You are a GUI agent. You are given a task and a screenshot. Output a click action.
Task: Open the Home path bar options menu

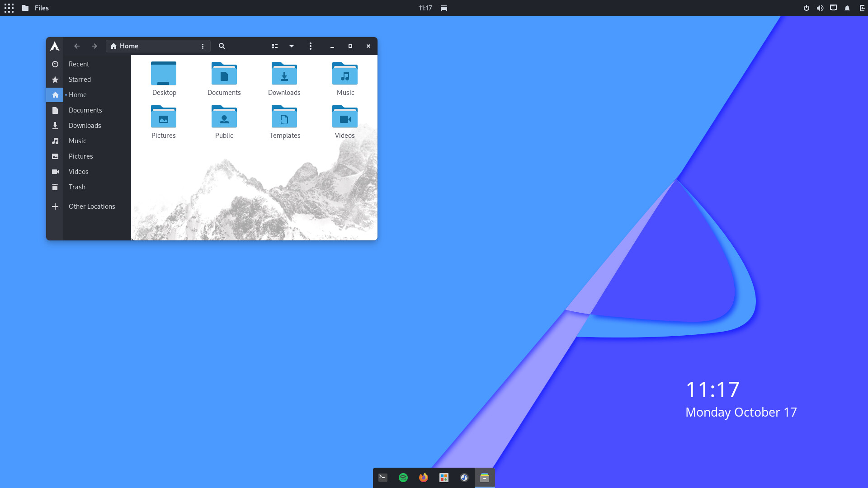203,46
